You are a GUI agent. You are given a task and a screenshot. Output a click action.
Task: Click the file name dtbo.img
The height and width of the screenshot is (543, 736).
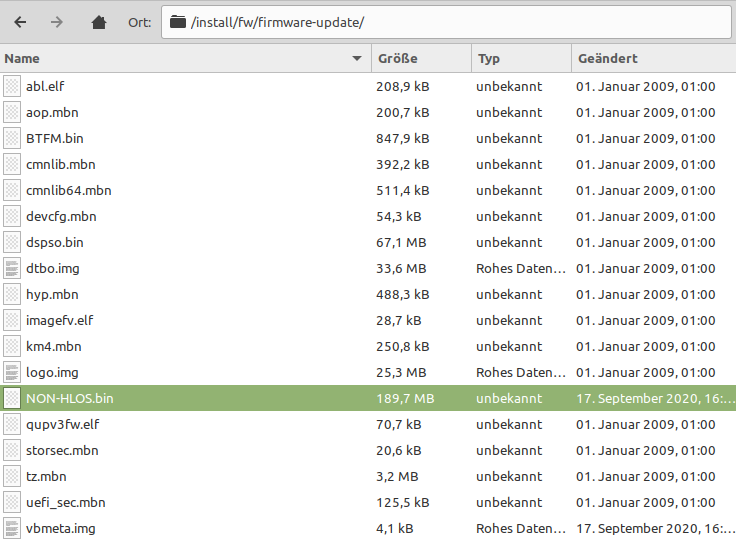pos(53,268)
